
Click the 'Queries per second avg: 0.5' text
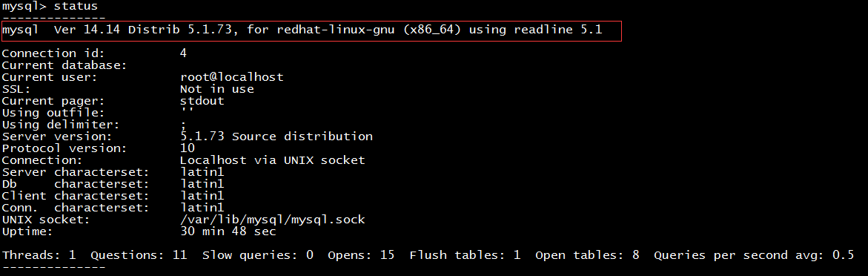pos(753,255)
